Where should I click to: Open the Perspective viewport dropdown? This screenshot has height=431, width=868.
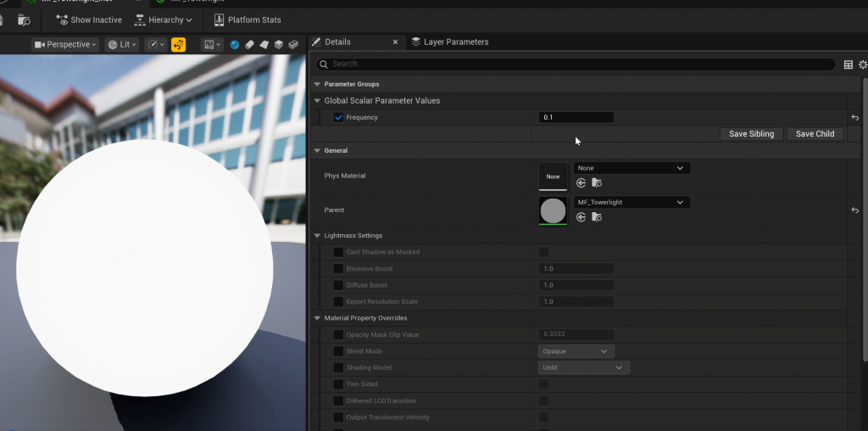[65, 44]
